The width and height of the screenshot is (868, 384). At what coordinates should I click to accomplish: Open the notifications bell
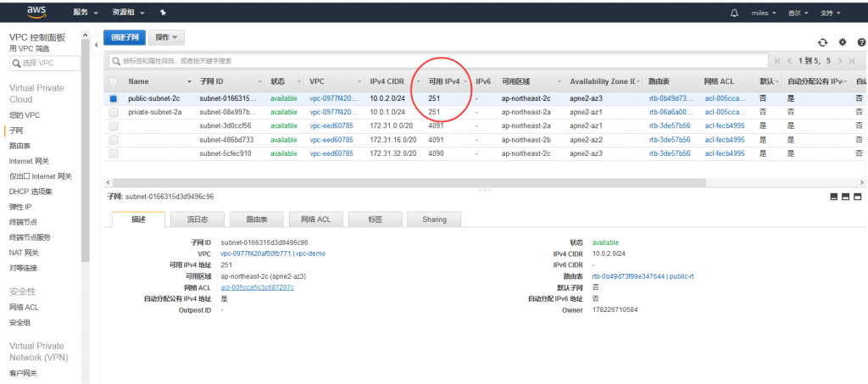[734, 13]
